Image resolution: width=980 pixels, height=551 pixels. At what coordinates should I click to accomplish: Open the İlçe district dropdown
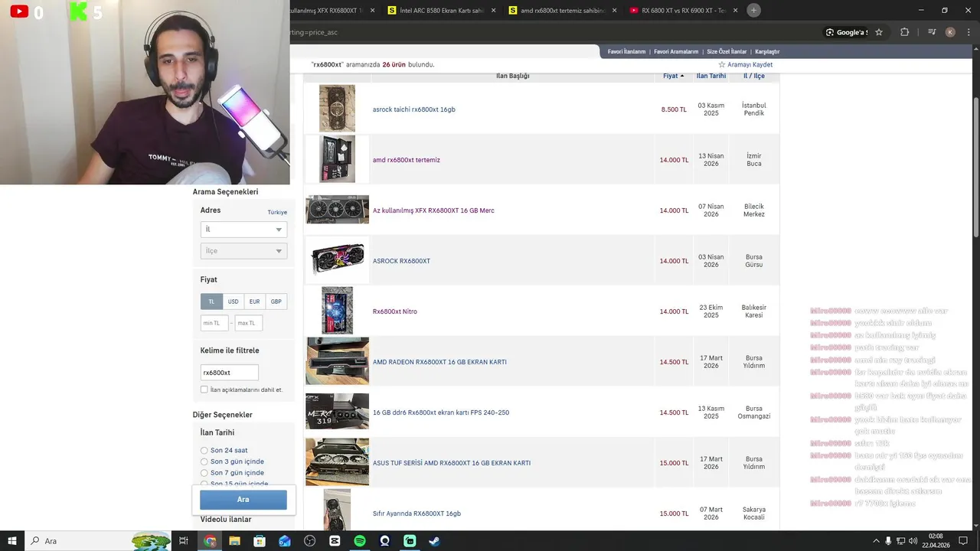point(243,251)
